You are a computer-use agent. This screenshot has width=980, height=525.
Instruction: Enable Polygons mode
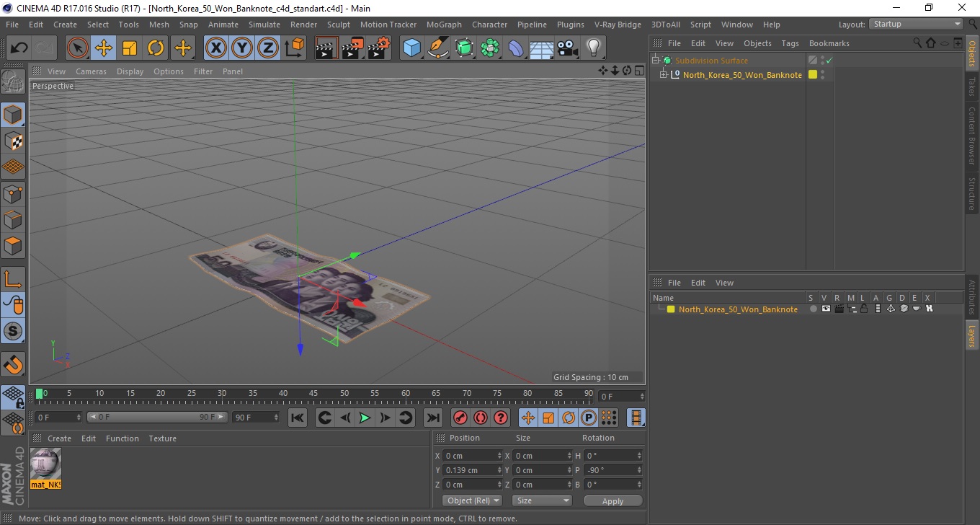click(13, 245)
